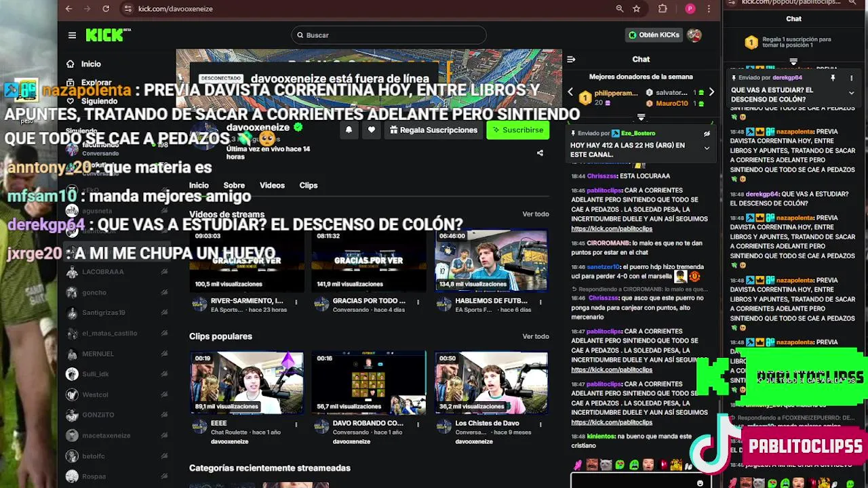Open the browser profile avatar
Image resolution: width=868 pixels, height=488 pixels.
pyautogui.click(x=690, y=9)
